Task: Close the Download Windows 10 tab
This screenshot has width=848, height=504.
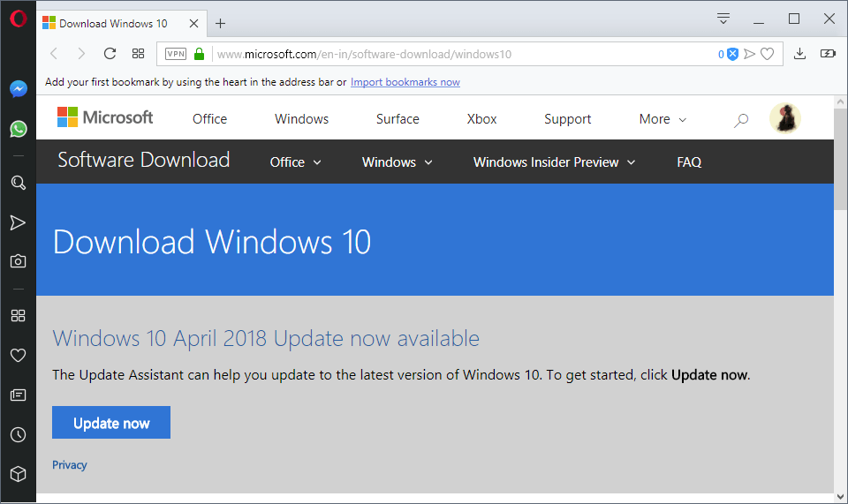Action: (x=193, y=23)
